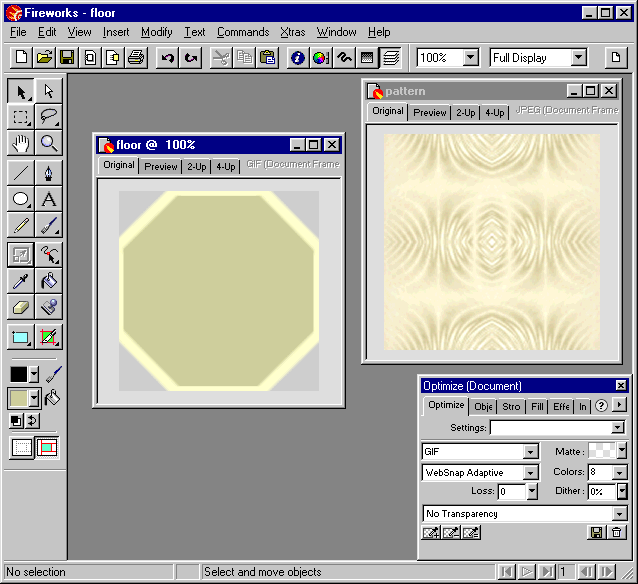
Task: Pick the Eraser tool
Action: [20, 307]
